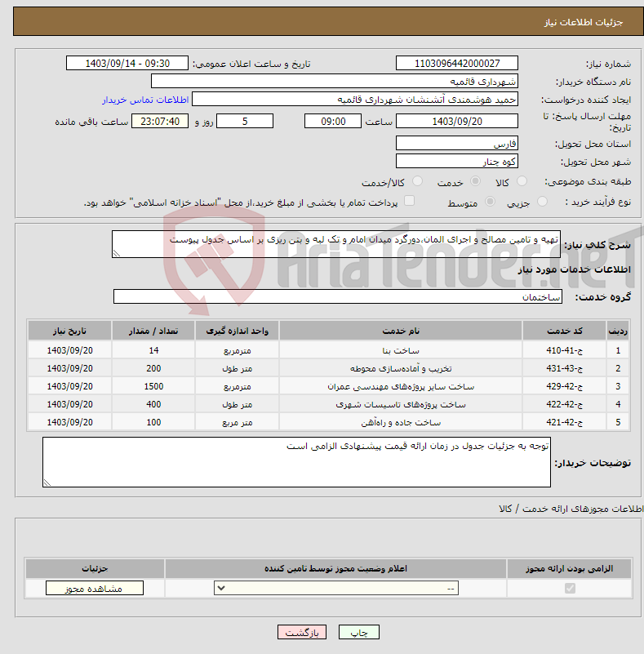Click the quantity cell 1500
Screen dimensions: 644x654
tap(153, 386)
